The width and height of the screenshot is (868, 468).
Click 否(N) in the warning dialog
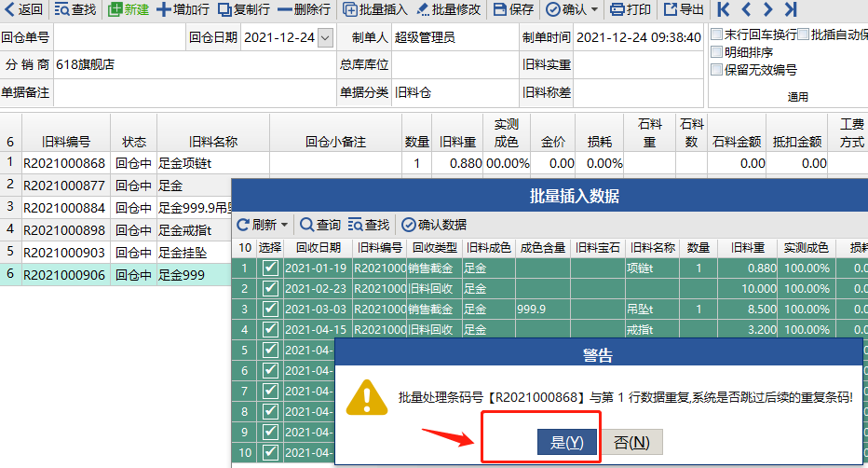(x=631, y=442)
